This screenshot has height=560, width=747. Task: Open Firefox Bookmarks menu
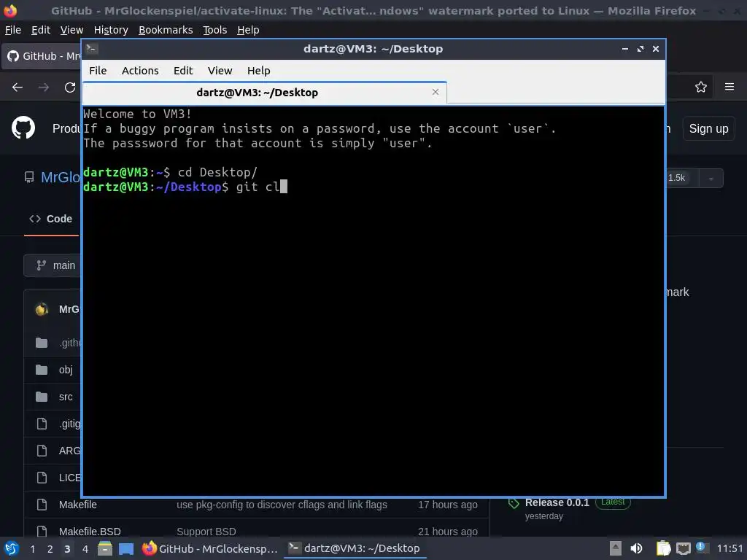(x=166, y=30)
